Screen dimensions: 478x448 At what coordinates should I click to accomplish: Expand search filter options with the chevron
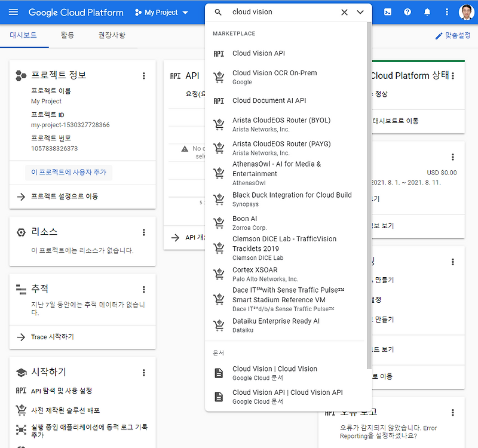359,11
